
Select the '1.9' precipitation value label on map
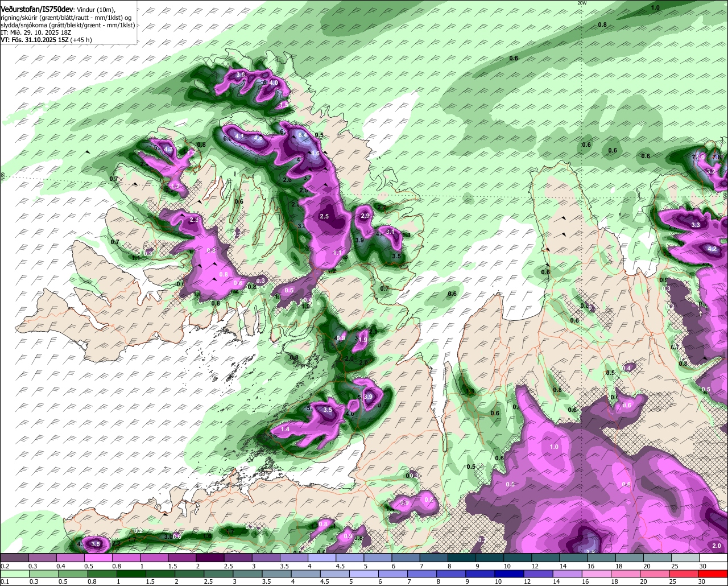[x=362, y=339]
